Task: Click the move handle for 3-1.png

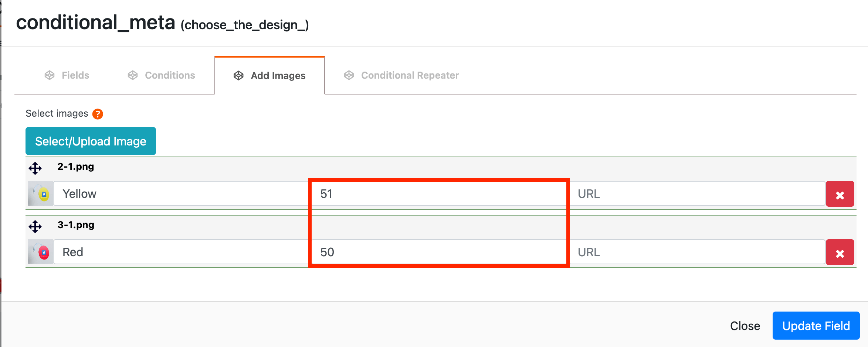Action: pyautogui.click(x=35, y=226)
